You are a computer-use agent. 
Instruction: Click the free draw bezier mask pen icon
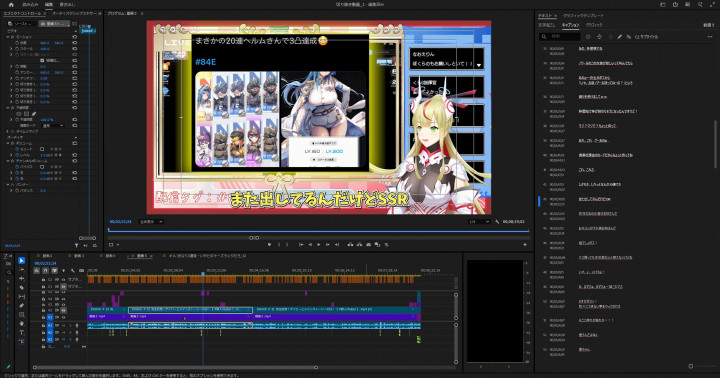pyautogui.click(x=34, y=113)
